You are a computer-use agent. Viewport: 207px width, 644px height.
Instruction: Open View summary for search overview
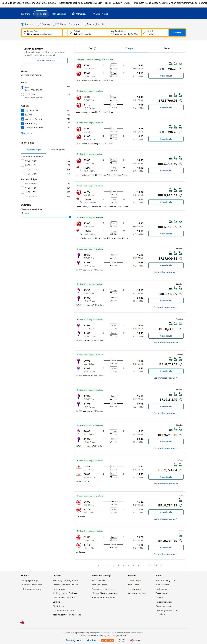point(46,61)
